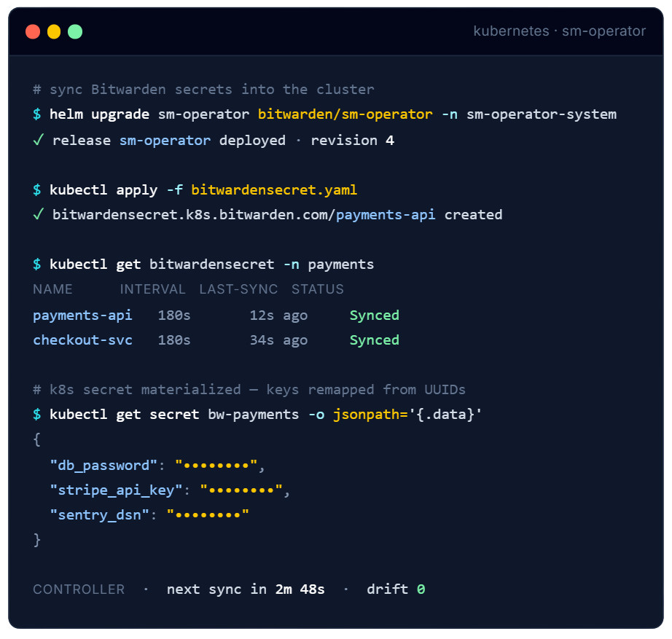Click the "db_password" key
The width and height of the screenshot is (672, 639).
(103, 466)
